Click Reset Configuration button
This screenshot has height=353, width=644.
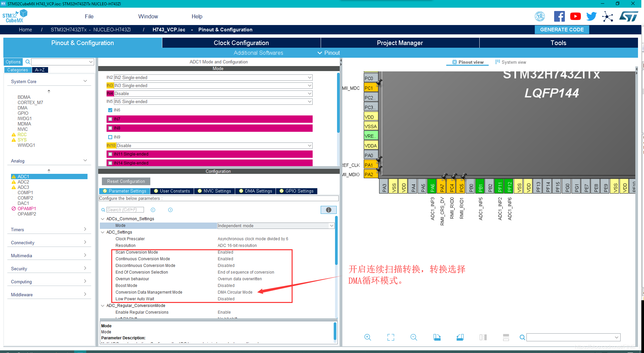(126, 182)
